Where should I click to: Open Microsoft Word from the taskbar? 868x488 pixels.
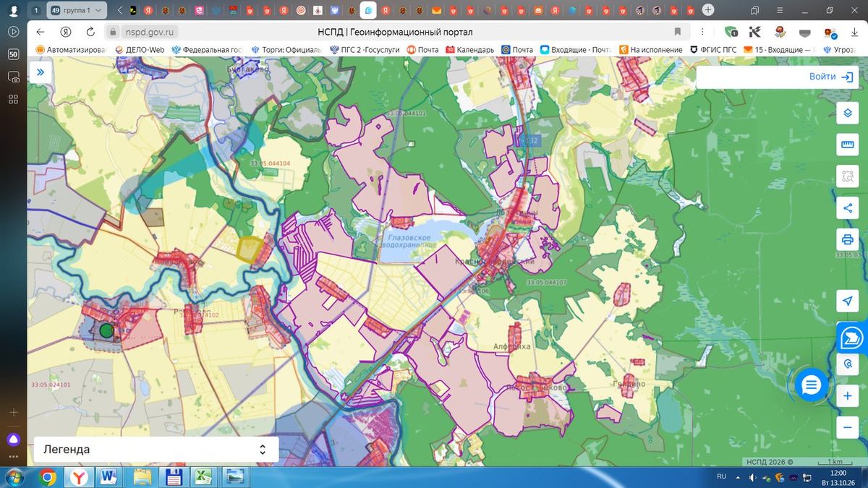coord(109,477)
